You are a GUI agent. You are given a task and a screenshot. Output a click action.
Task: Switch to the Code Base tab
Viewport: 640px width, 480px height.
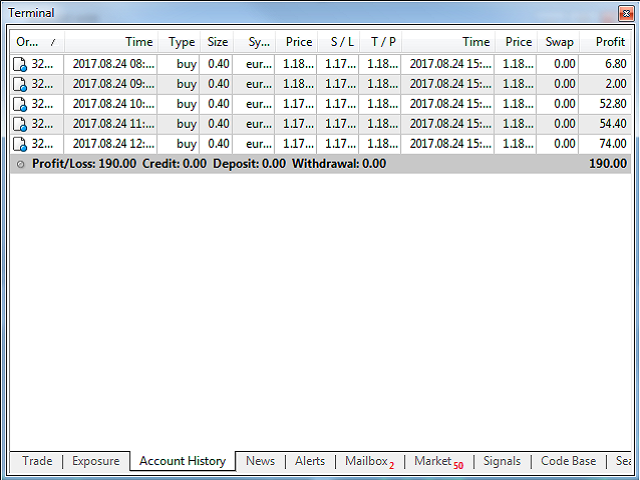coord(568,461)
